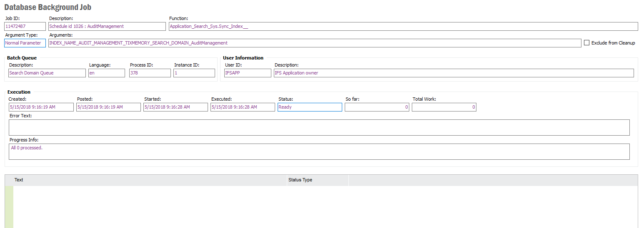Click the Function input field

coord(403,26)
